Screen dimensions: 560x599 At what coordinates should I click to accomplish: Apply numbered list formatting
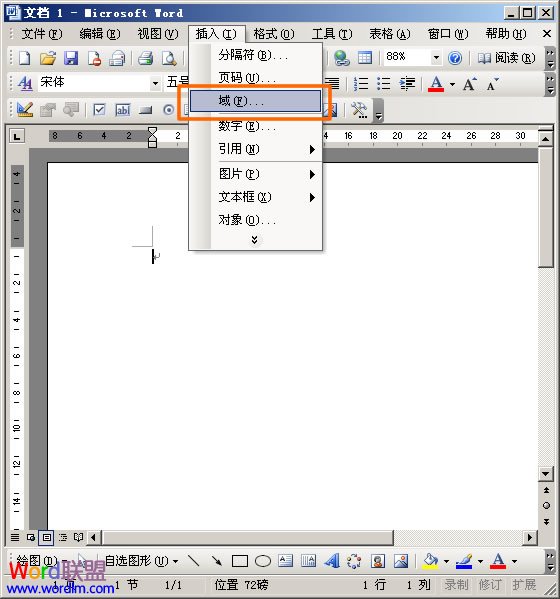click(361, 83)
